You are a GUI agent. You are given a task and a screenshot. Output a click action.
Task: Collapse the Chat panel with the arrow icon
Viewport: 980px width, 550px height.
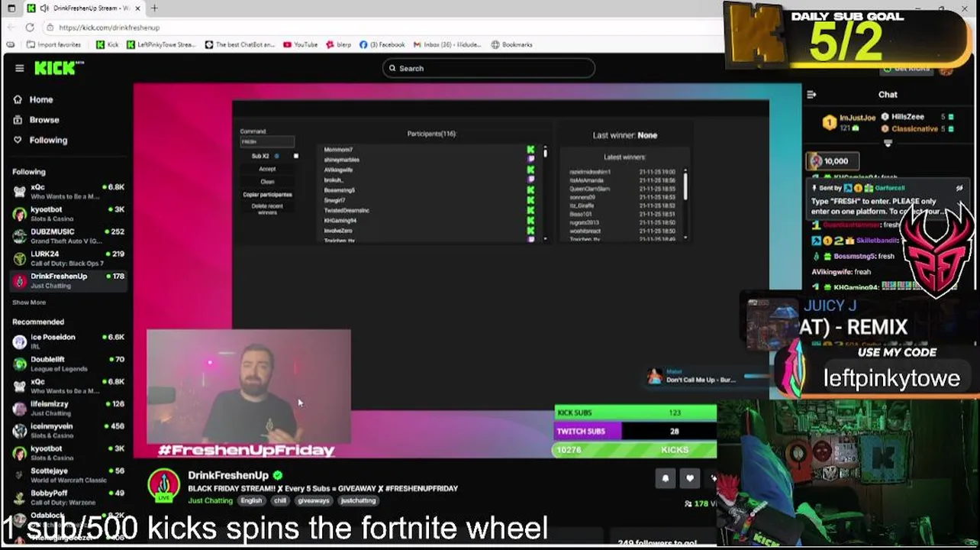click(x=811, y=95)
